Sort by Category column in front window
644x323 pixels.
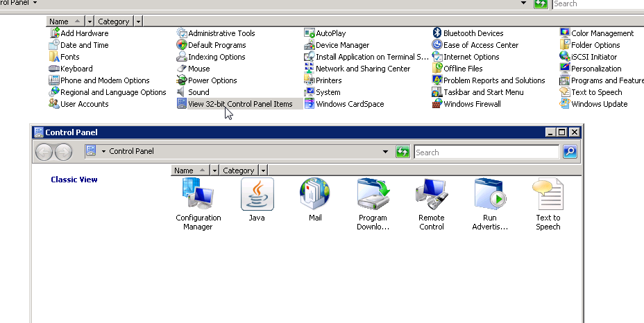[239, 171]
